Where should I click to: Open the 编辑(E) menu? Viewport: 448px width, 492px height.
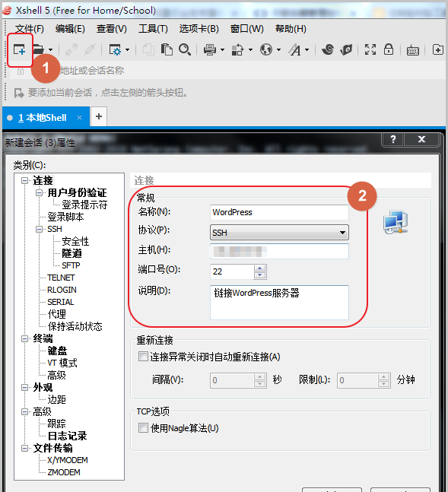[x=70, y=29]
